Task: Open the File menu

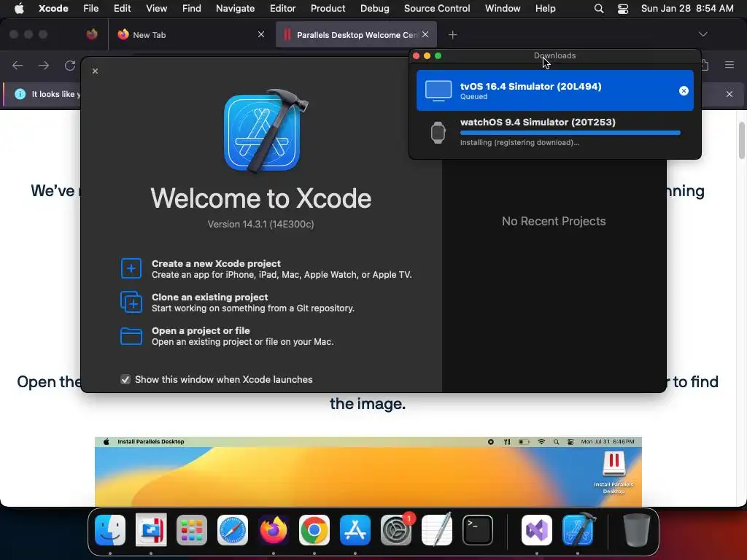Action: click(x=91, y=8)
